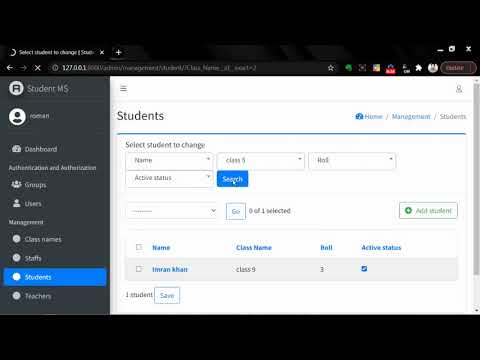Tick the select-all checkbox in table header
The height and width of the screenshot is (360, 480).
(139, 247)
